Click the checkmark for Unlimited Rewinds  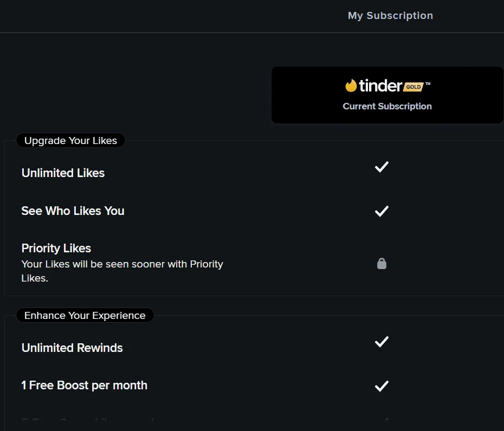(382, 342)
